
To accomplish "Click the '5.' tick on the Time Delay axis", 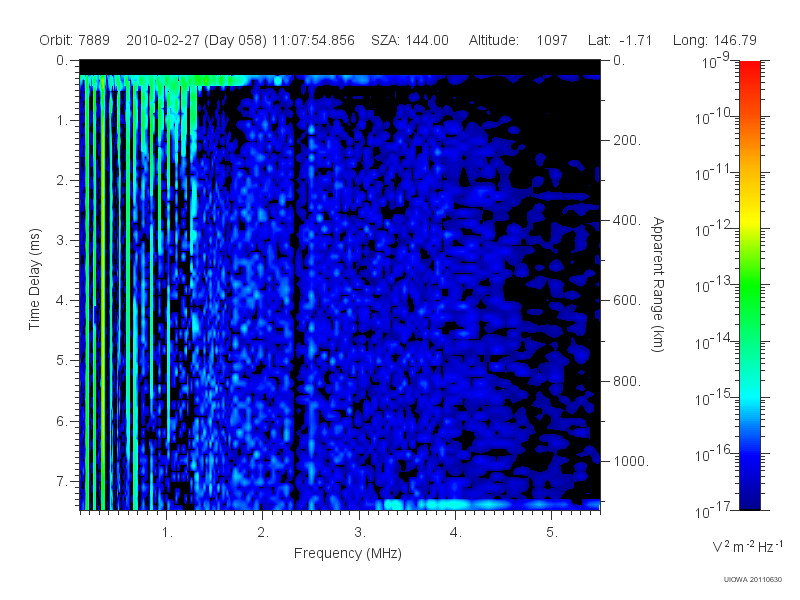I will coord(62,361).
